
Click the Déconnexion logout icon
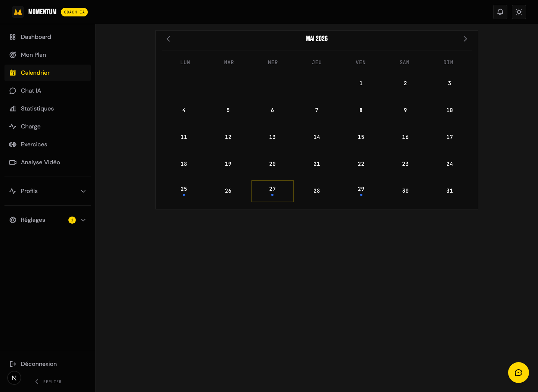[13, 364]
